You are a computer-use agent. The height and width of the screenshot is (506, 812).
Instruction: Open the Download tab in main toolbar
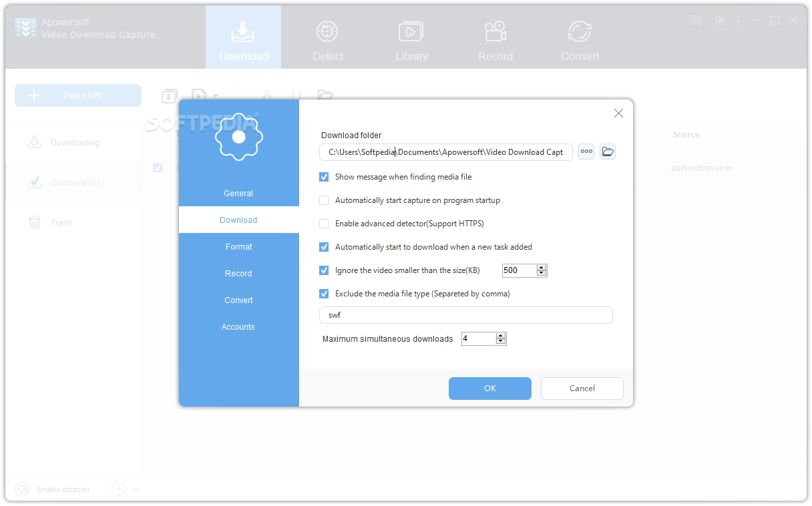click(243, 37)
